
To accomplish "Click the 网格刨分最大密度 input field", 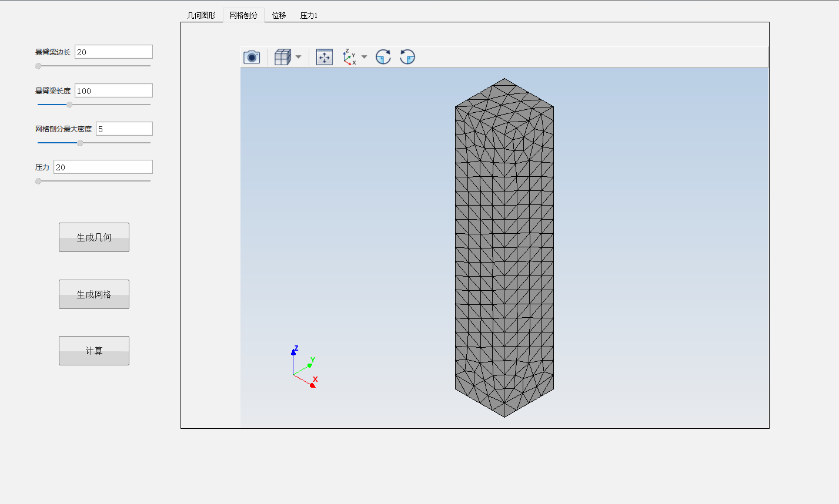I will (x=124, y=129).
